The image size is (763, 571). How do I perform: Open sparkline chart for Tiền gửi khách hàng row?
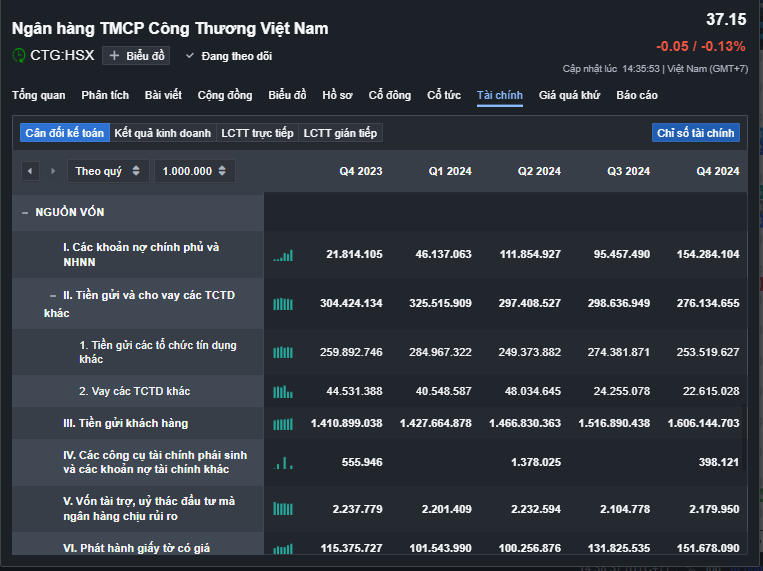pyautogui.click(x=283, y=424)
